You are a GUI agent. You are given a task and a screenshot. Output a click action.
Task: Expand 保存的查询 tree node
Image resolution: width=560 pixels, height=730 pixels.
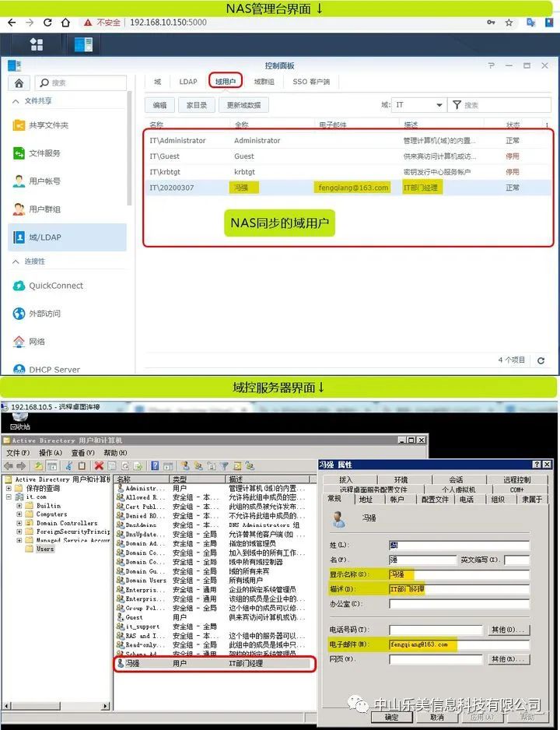pyautogui.click(x=9, y=489)
